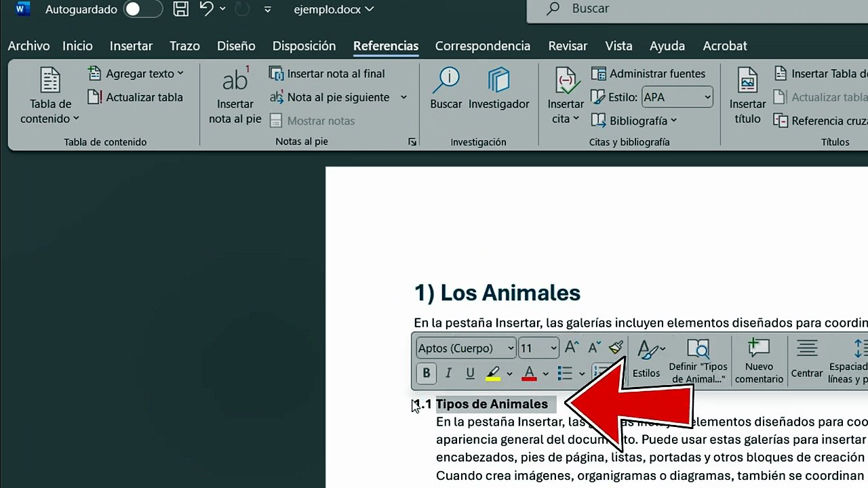Toggle bold in mini toolbar
The width and height of the screenshot is (868, 488).
(x=426, y=373)
